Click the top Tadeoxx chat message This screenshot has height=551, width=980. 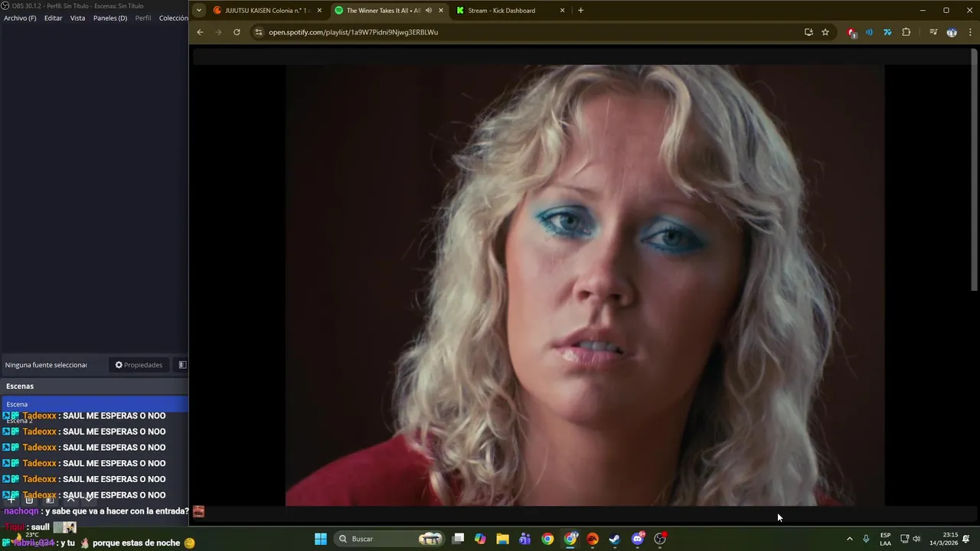84,416
